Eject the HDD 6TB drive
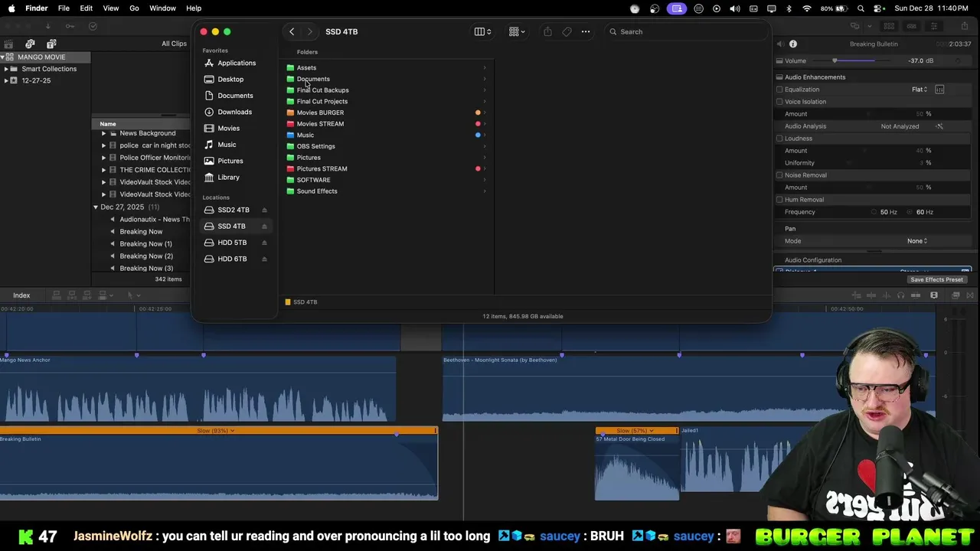Screen dimensions: 980x551 tap(264, 259)
